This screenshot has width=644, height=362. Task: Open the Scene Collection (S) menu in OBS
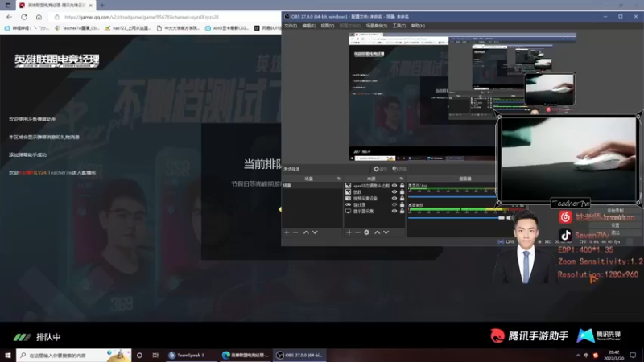(x=377, y=26)
